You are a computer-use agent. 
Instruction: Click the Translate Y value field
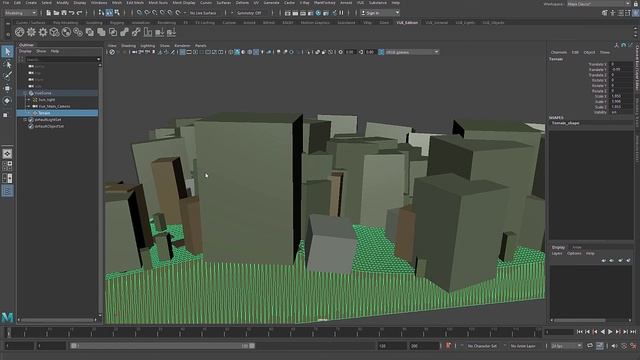pos(621,70)
